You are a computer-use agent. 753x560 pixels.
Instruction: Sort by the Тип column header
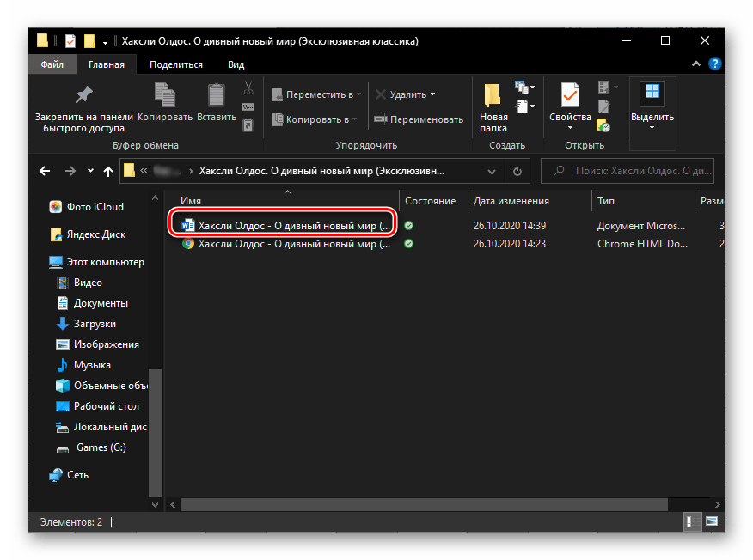pos(605,201)
